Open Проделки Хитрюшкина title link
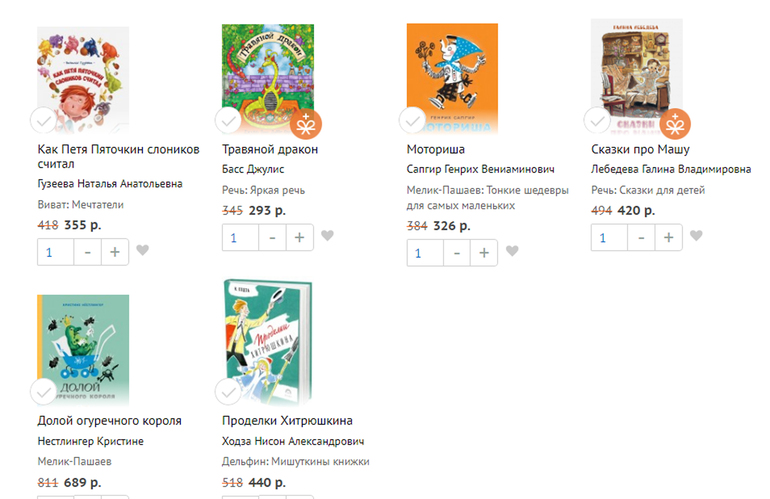 click(287, 421)
